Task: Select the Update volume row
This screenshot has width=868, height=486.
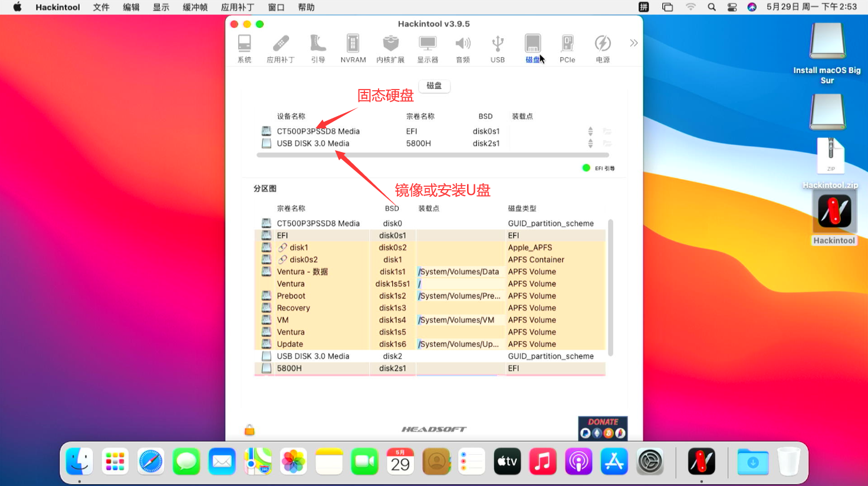Action: [430, 344]
